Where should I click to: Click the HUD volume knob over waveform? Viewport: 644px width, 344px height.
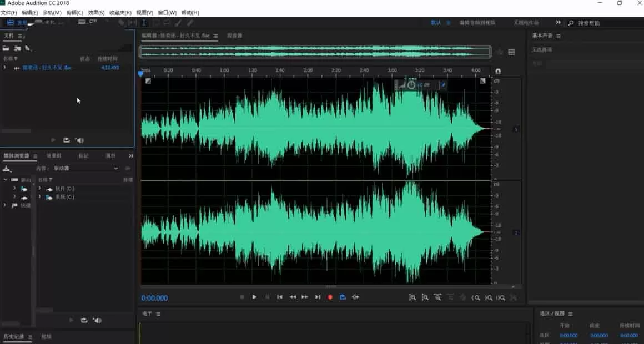pos(411,85)
